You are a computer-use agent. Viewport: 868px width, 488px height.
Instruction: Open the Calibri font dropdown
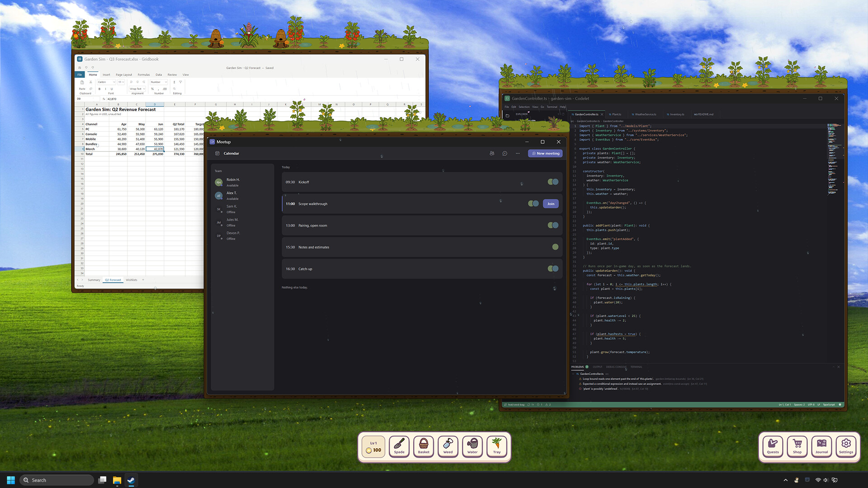(x=107, y=82)
